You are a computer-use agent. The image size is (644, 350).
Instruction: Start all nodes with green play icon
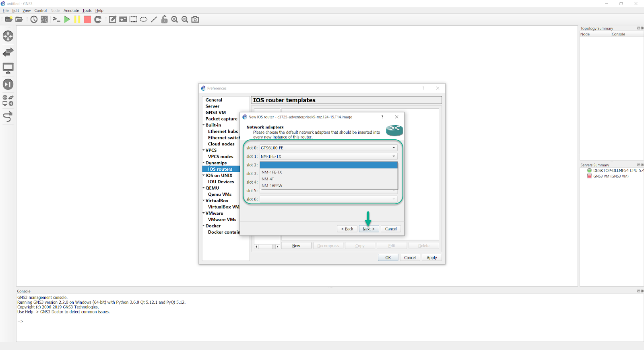click(67, 19)
